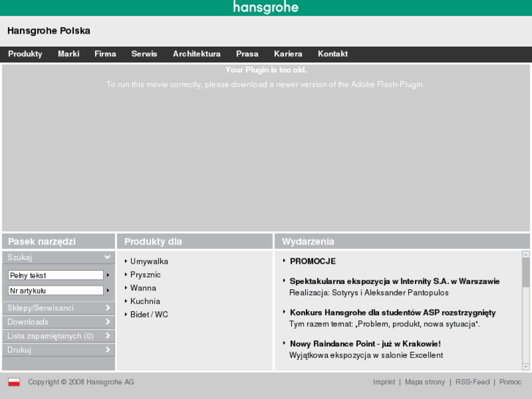The width and height of the screenshot is (532, 399).
Task: Open the Architektura menu
Action: pyautogui.click(x=196, y=54)
